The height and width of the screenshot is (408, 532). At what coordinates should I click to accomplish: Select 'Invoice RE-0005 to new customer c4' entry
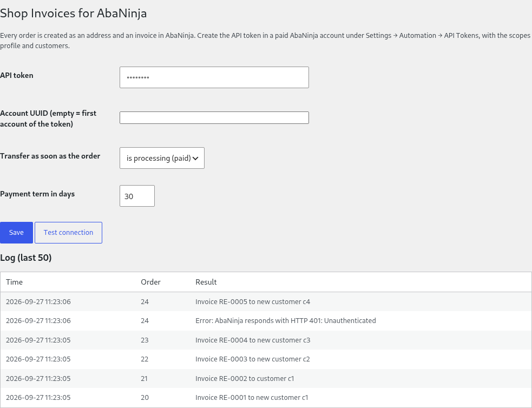coord(253,302)
